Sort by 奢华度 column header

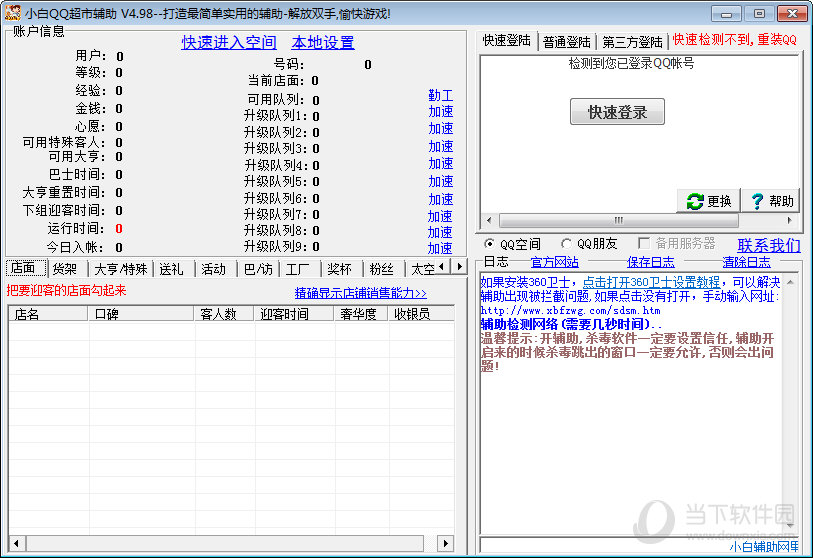(361, 313)
